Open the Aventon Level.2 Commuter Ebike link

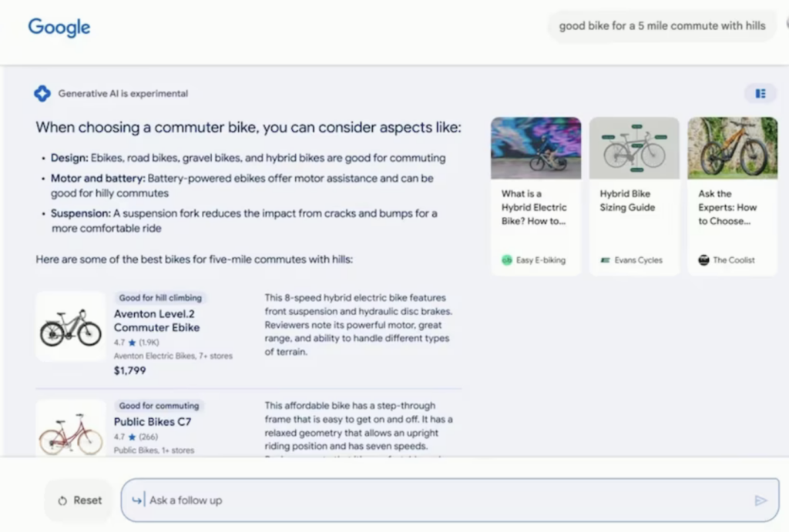(156, 321)
